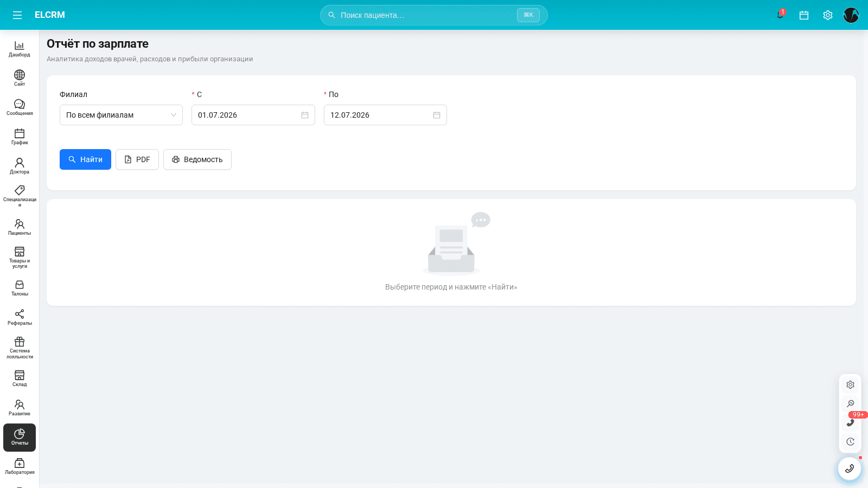This screenshot has width=868, height=488.
Task: Export report with PDF button
Action: point(137,159)
